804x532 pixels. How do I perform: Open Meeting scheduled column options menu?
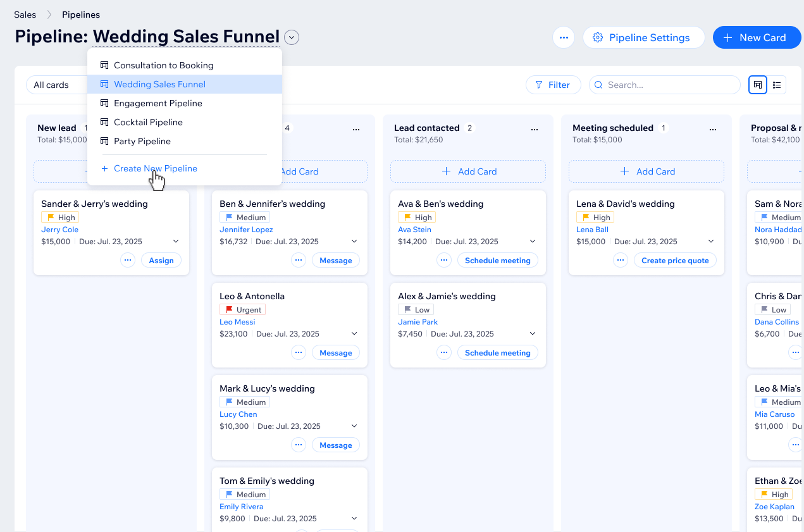point(713,129)
